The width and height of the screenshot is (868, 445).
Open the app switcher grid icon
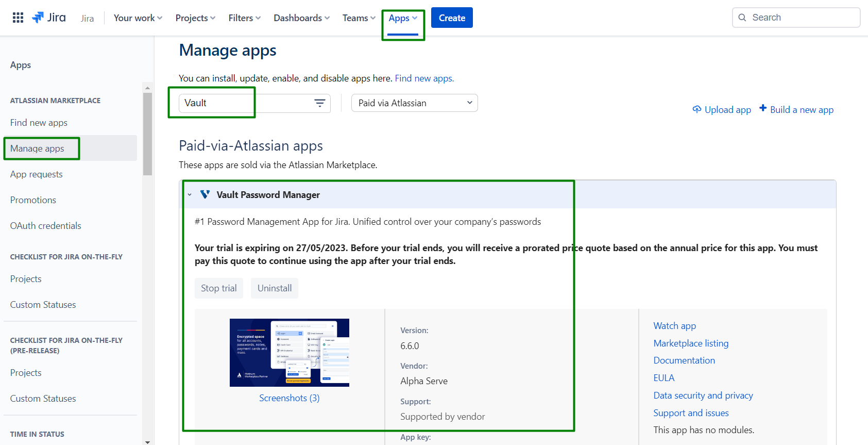point(18,18)
